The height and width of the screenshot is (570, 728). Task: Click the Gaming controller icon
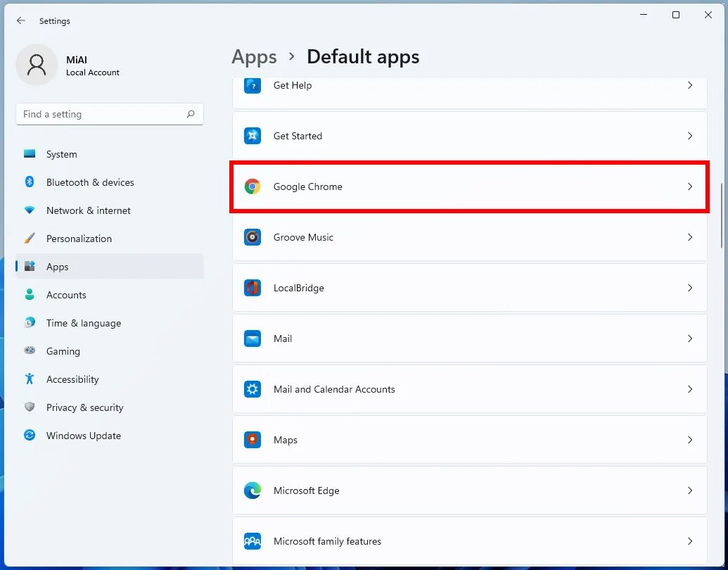pyautogui.click(x=30, y=350)
